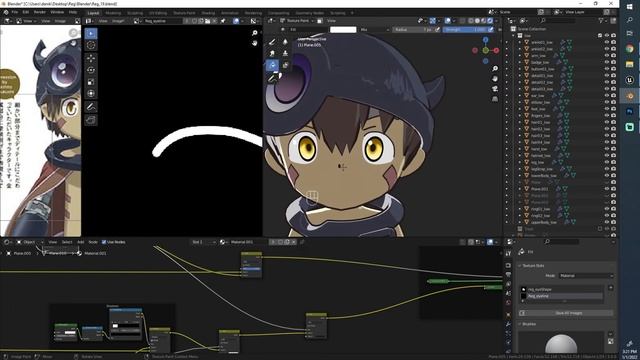Switch perspective/orthographic grid icon in viewport

click(495, 99)
